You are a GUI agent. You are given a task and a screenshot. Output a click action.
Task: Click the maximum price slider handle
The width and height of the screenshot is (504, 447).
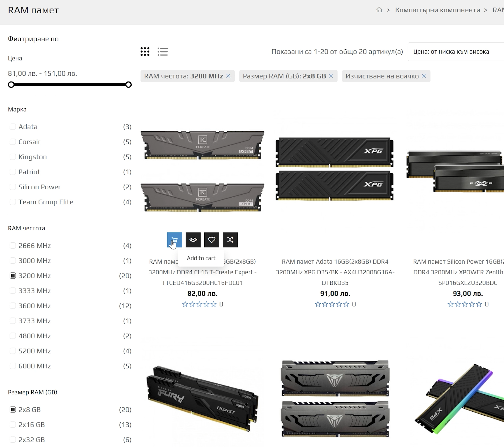point(128,85)
